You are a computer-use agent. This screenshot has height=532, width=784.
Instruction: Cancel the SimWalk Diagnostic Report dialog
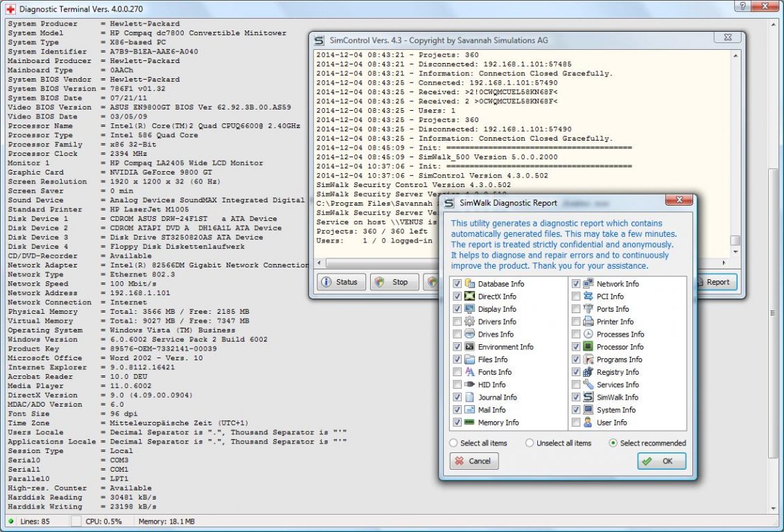474,461
